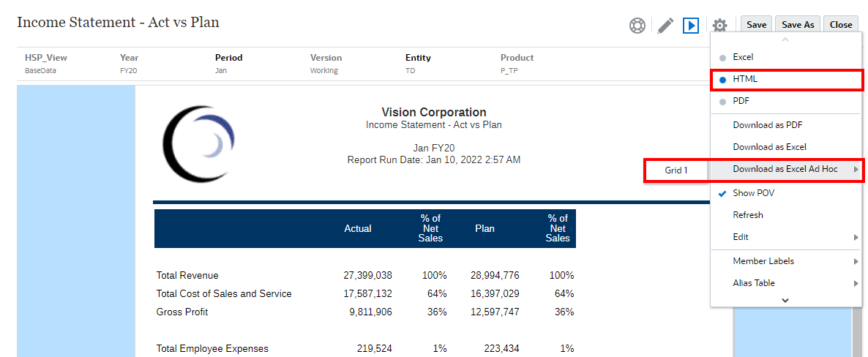Click the lifebuoy help icon

click(637, 26)
